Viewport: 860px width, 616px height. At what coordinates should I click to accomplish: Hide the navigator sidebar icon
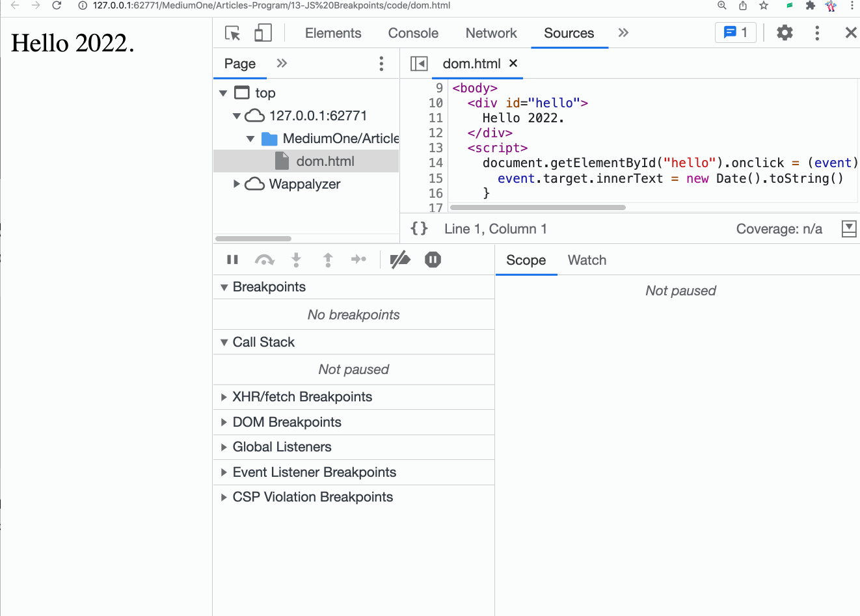419,63
